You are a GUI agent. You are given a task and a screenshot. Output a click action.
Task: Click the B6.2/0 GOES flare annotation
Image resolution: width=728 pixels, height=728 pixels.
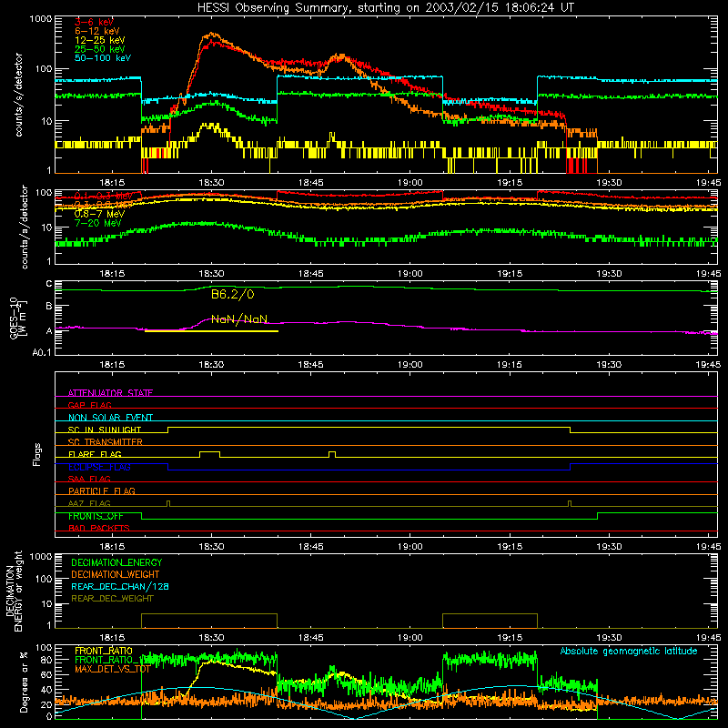click(x=233, y=294)
